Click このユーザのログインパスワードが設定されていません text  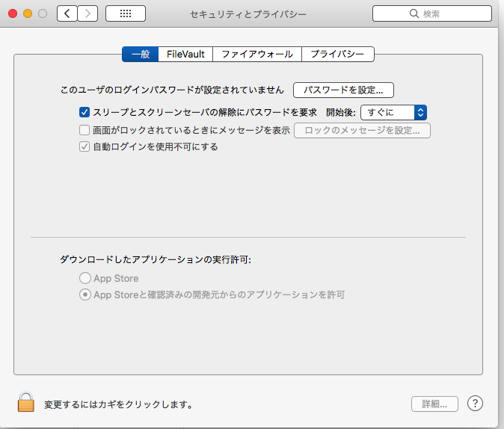click(x=172, y=90)
